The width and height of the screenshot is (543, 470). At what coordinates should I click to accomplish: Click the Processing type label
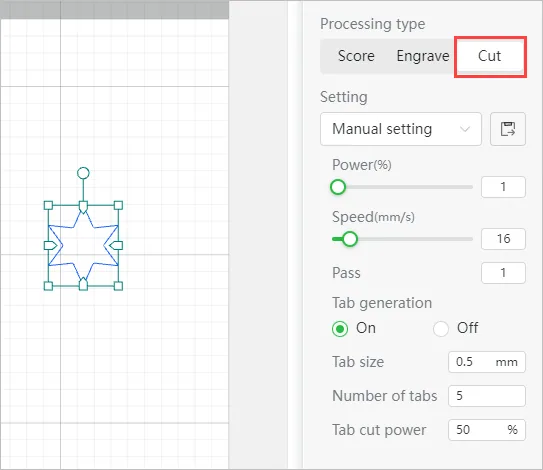coord(373,24)
